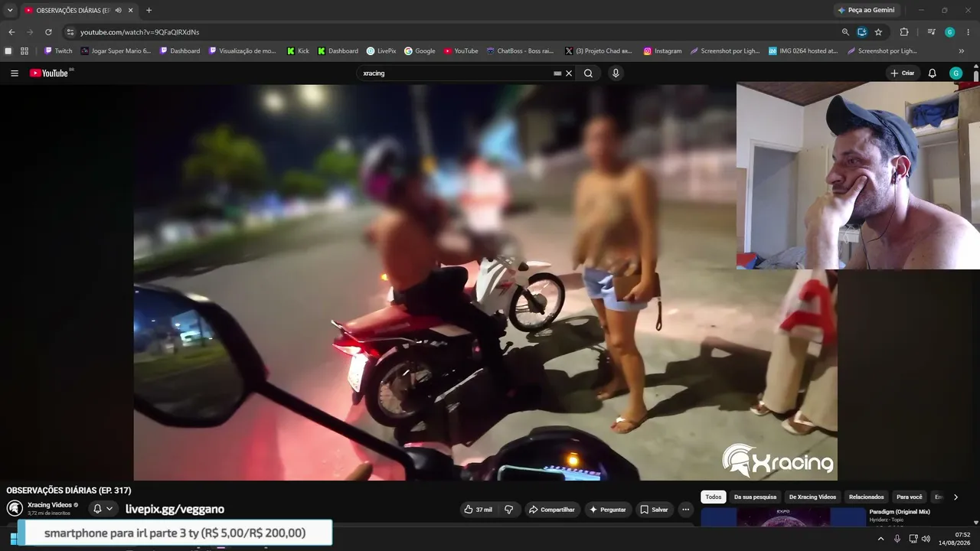Select the De Xracing Videos chip
This screenshot has width=980, height=551.
tap(812, 497)
